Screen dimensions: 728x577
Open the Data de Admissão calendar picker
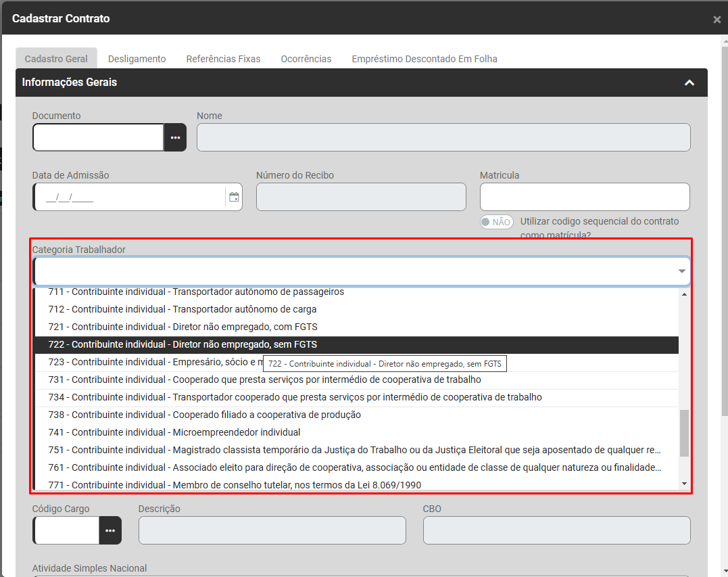coord(234,197)
